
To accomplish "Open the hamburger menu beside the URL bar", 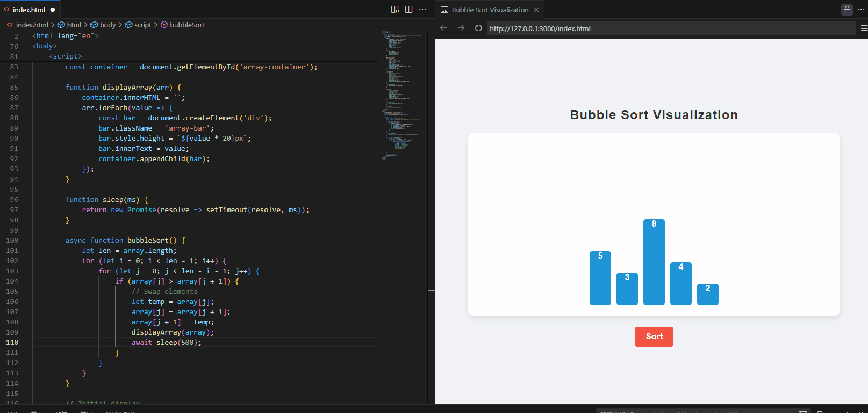I will (864, 28).
